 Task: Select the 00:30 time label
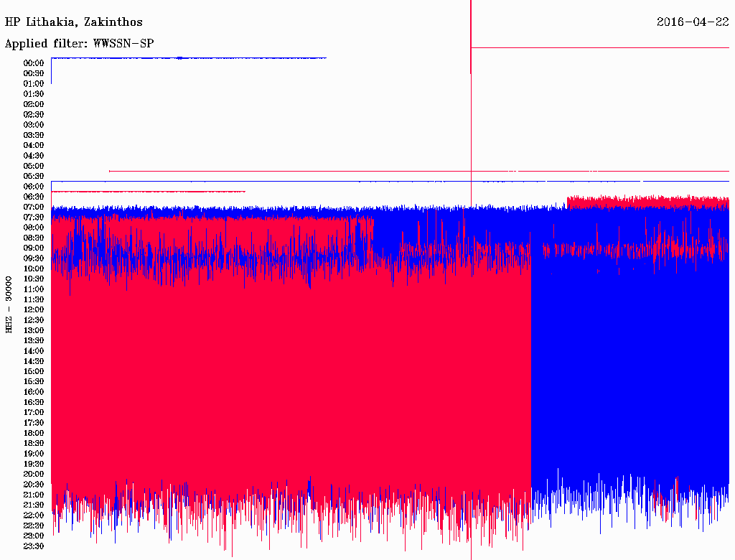34,73
